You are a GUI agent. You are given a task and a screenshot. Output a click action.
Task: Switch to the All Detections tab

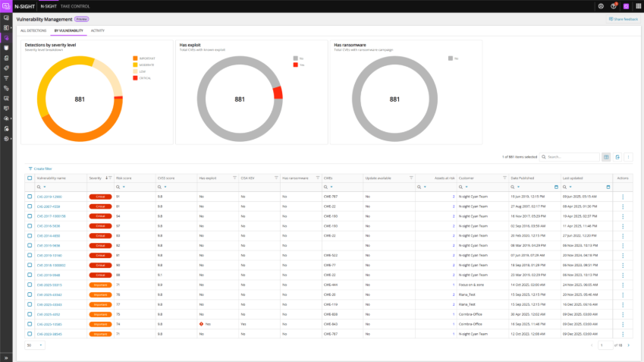tap(33, 30)
